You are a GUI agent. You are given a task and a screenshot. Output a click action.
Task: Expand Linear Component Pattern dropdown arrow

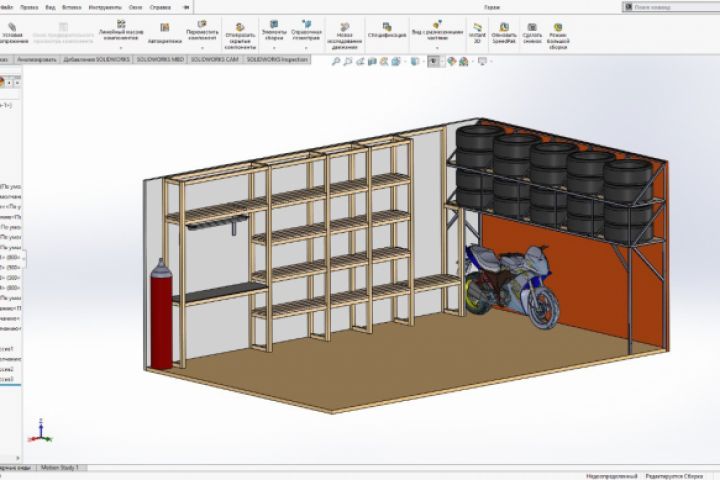click(121, 48)
